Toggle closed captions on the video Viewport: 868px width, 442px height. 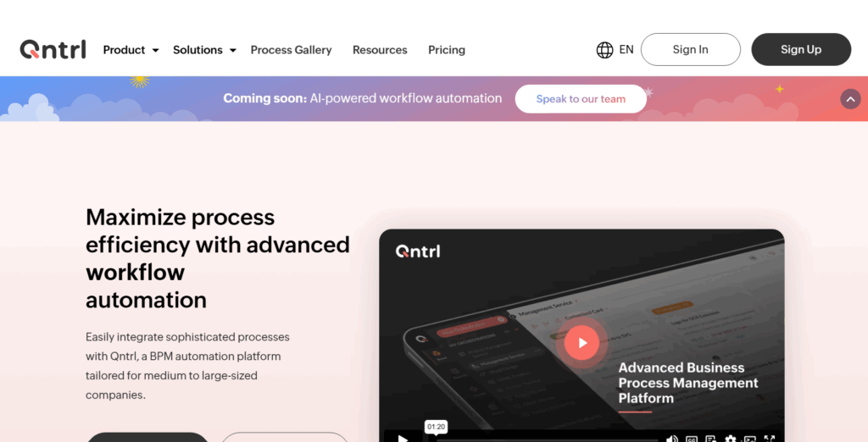click(692, 439)
